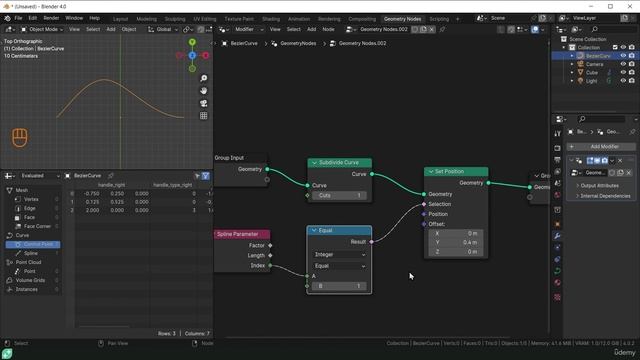Click the BezierCurve object icon in outliner
The height and width of the screenshot is (360, 640).
580,56
